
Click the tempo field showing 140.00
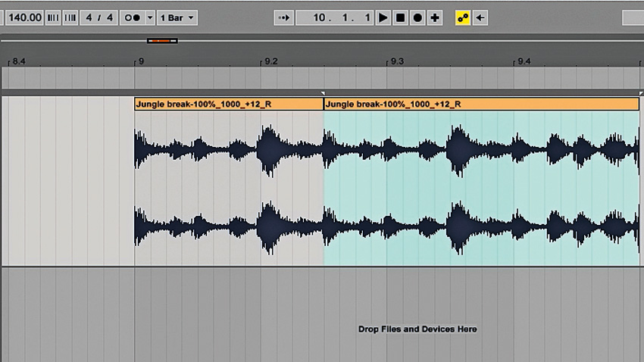[24, 17]
